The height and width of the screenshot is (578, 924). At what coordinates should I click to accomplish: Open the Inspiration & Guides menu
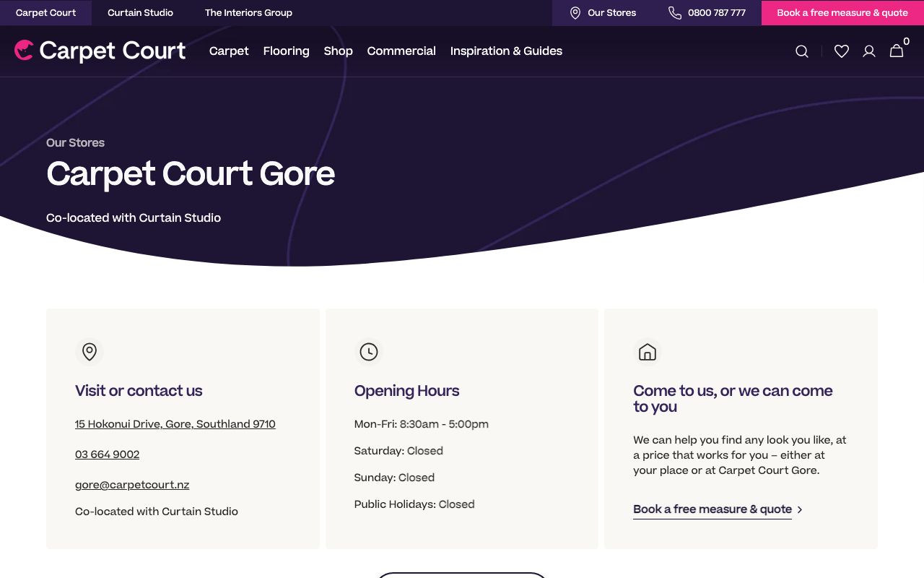pyautogui.click(x=506, y=51)
